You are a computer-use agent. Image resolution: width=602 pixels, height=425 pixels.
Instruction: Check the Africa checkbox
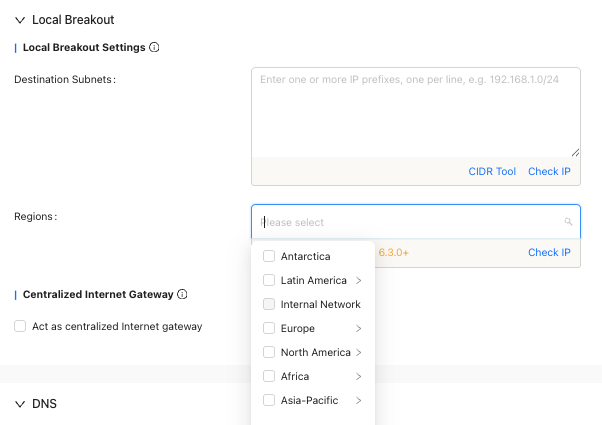[269, 376]
